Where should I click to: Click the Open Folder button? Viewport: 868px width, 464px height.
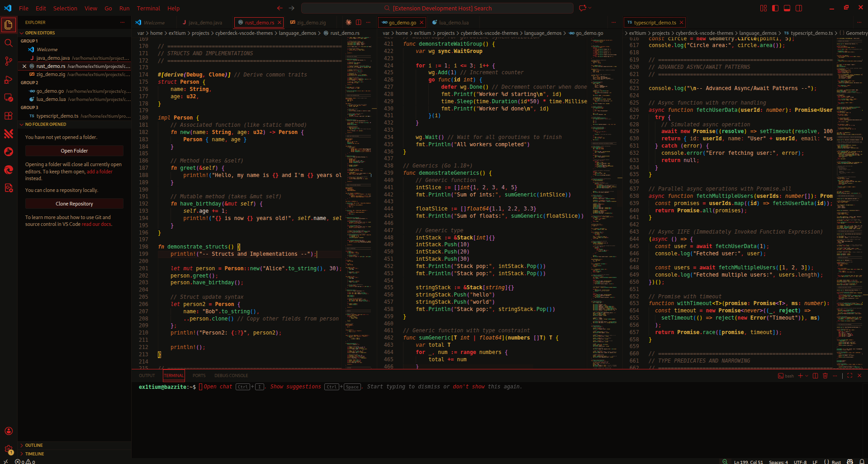(74, 150)
